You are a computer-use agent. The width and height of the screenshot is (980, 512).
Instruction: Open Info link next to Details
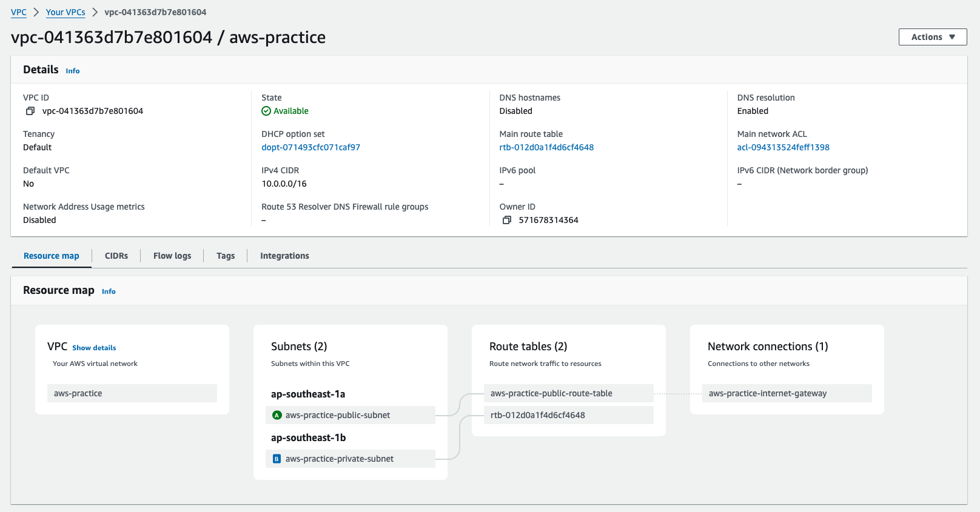pos(73,71)
